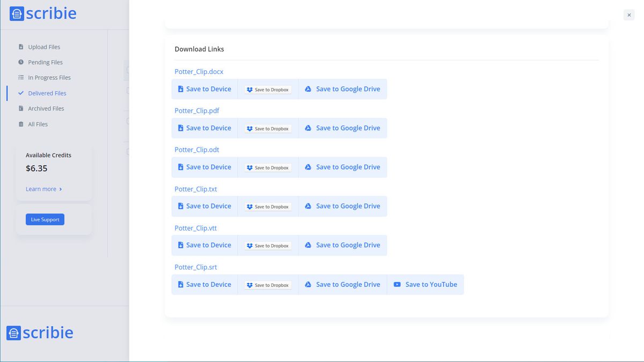Image resolution: width=644 pixels, height=362 pixels.
Task: Save Potter_Clip.docx to Device
Action: point(204,89)
